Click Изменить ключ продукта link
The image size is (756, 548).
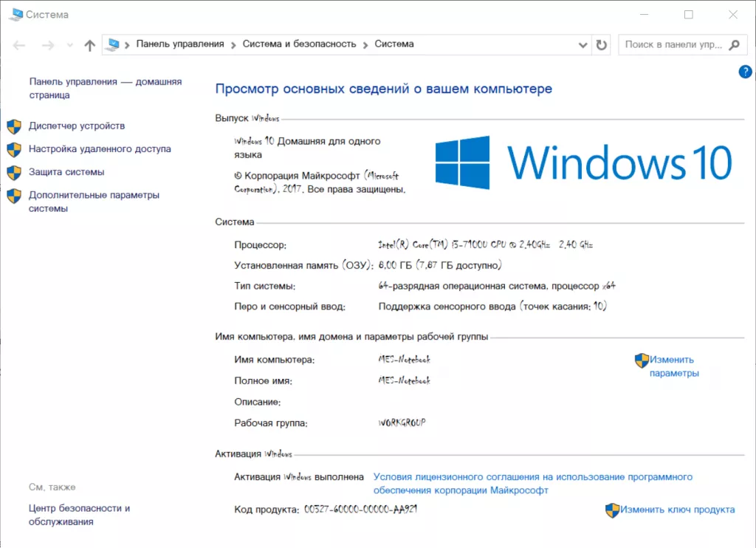[x=678, y=510]
